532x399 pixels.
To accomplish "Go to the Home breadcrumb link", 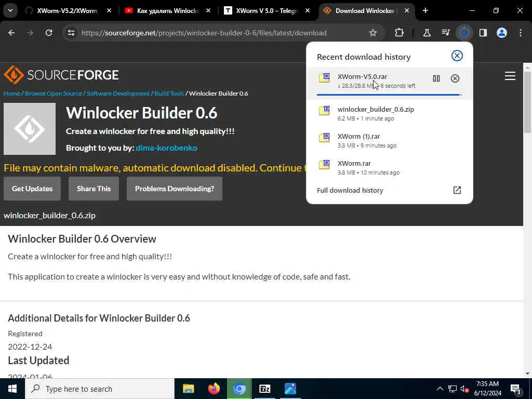I will click(x=12, y=94).
